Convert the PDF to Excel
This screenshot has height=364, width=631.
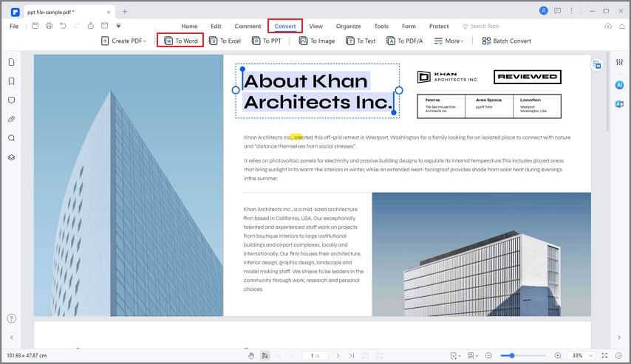225,41
